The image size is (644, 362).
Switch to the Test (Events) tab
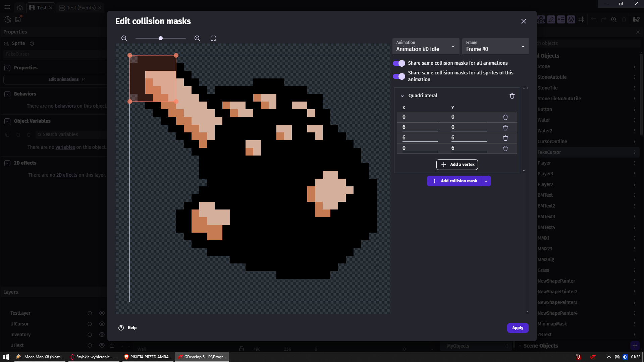(81, 8)
